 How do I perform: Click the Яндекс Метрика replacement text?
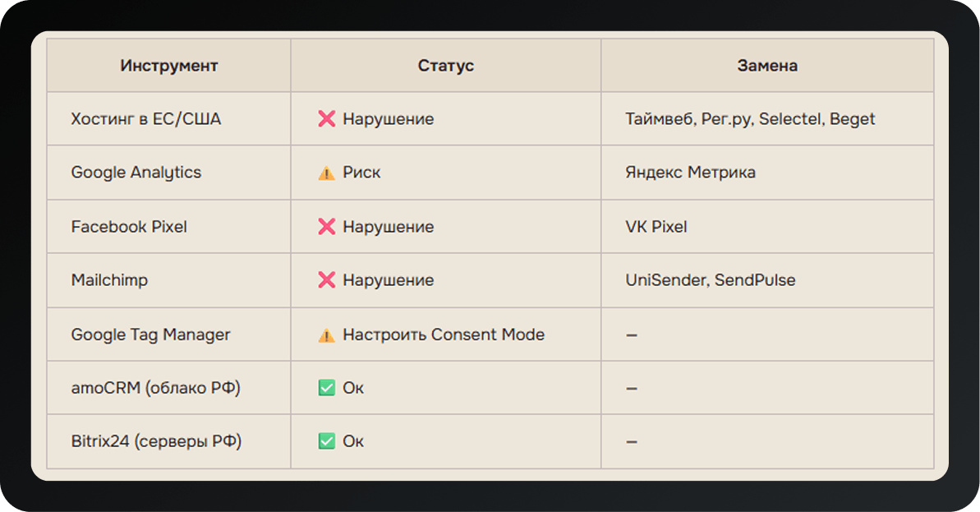click(x=690, y=173)
